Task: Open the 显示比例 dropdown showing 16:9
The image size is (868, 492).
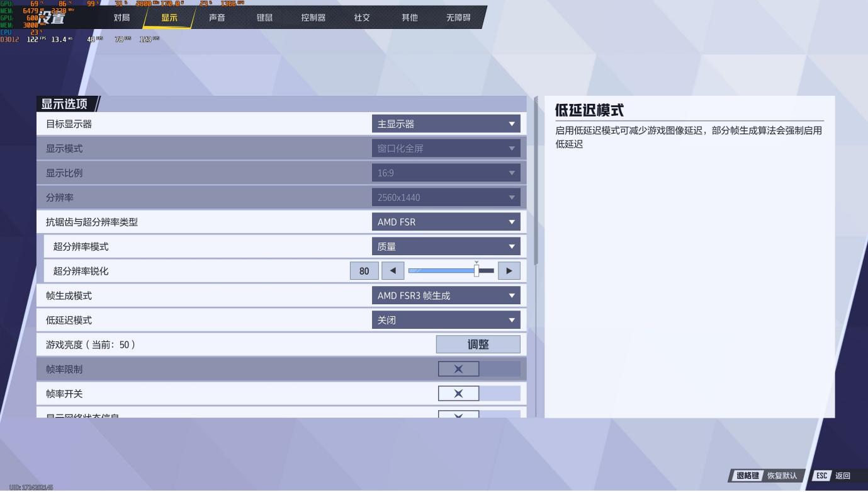Action: point(446,173)
